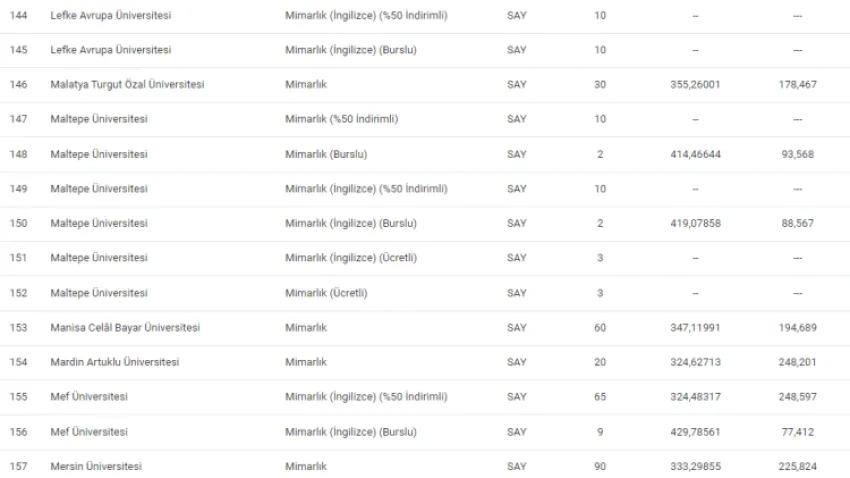Image resolution: width=850 pixels, height=478 pixels.
Task: Select score 355,26001 for Malatya Turgut Özal
Action: (696, 85)
